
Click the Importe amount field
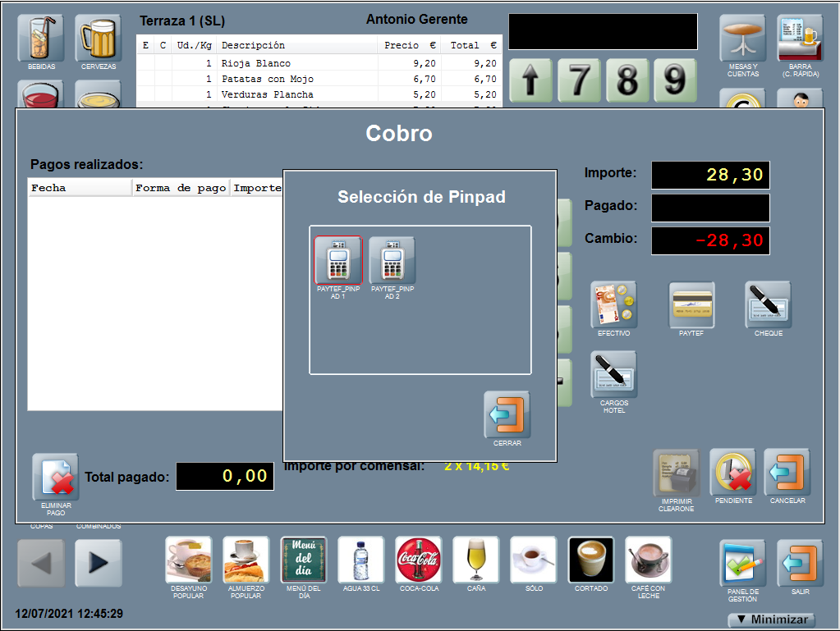click(710, 175)
